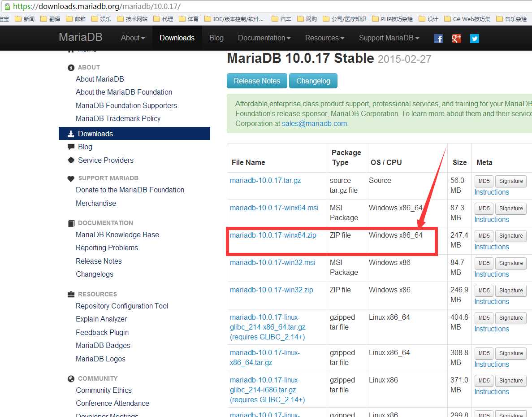Go to the Downloads navbar tab
Viewport: 532px width, 417px height.
pyautogui.click(x=177, y=38)
